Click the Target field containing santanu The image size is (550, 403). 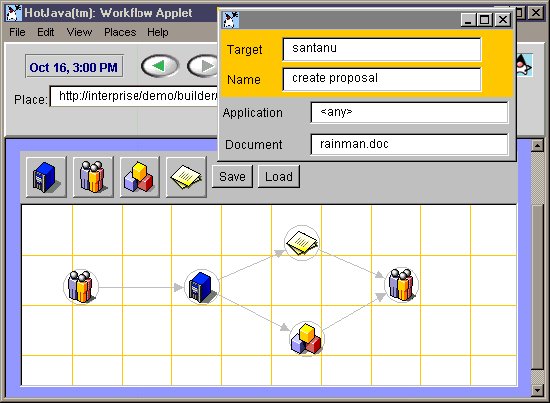click(x=382, y=49)
